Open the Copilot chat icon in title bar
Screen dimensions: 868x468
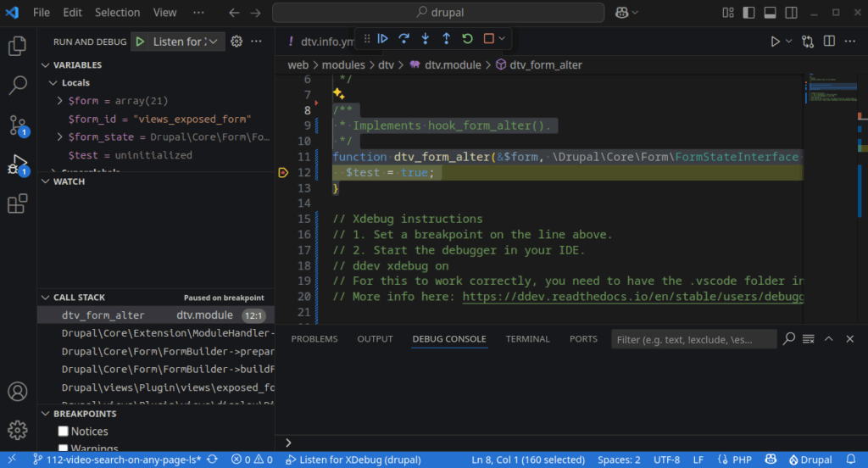pyautogui.click(x=622, y=12)
